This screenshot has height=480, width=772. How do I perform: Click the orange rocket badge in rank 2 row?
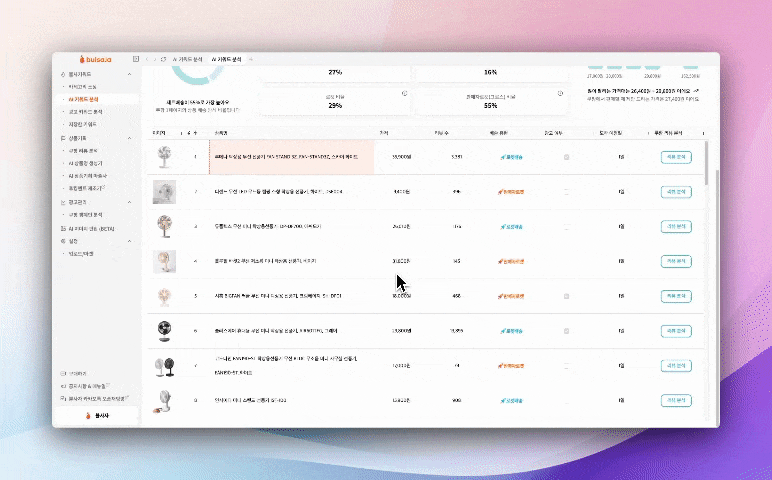511,192
